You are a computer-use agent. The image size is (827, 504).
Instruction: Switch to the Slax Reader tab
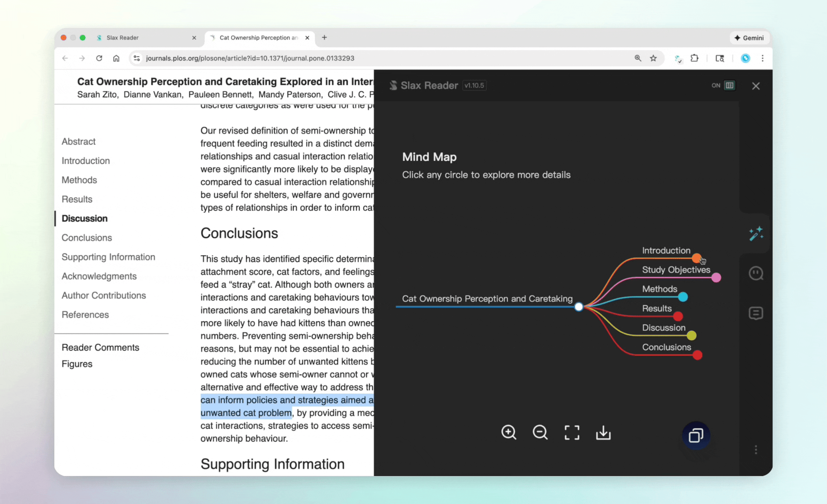click(x=122, y=38)
